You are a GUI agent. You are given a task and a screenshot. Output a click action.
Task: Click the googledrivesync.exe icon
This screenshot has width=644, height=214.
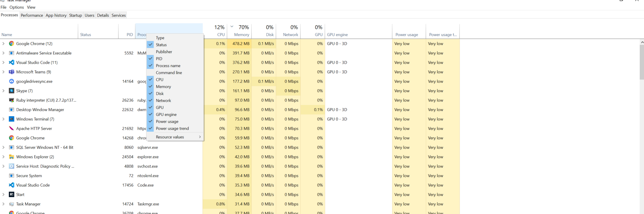pos(11,81)
